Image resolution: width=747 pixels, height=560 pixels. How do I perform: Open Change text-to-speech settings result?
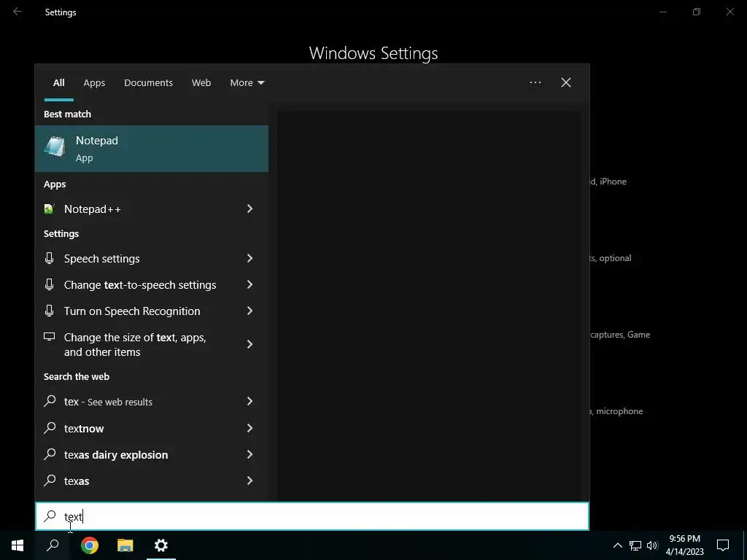tap(140, 285)
